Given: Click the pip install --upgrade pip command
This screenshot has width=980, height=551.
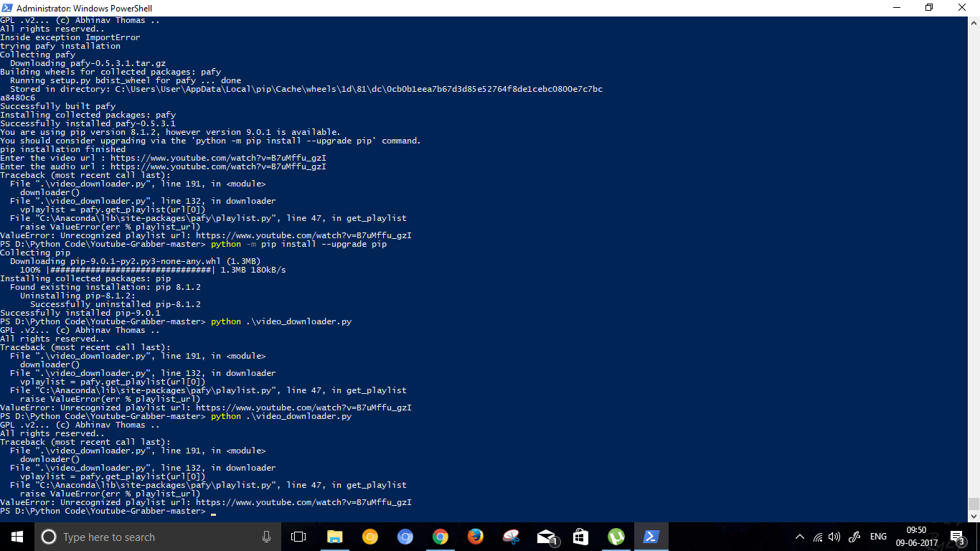Looking at the screenshot, I should pos(298,244).
